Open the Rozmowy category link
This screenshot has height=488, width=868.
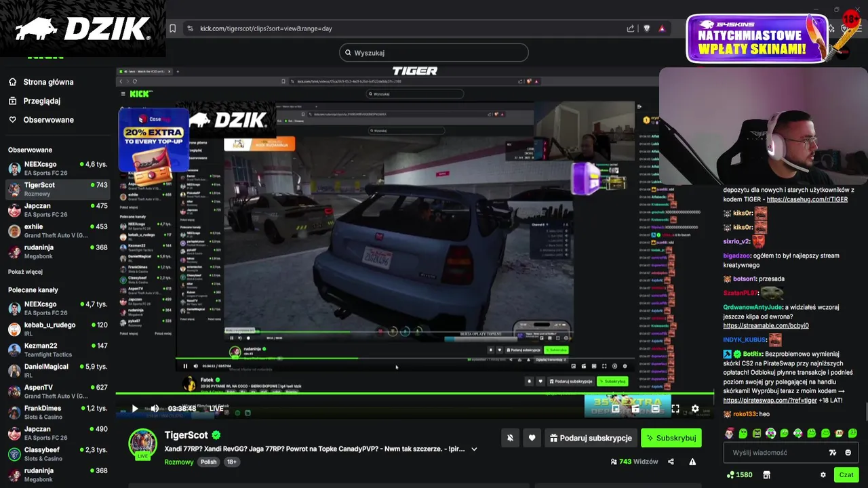179,462
